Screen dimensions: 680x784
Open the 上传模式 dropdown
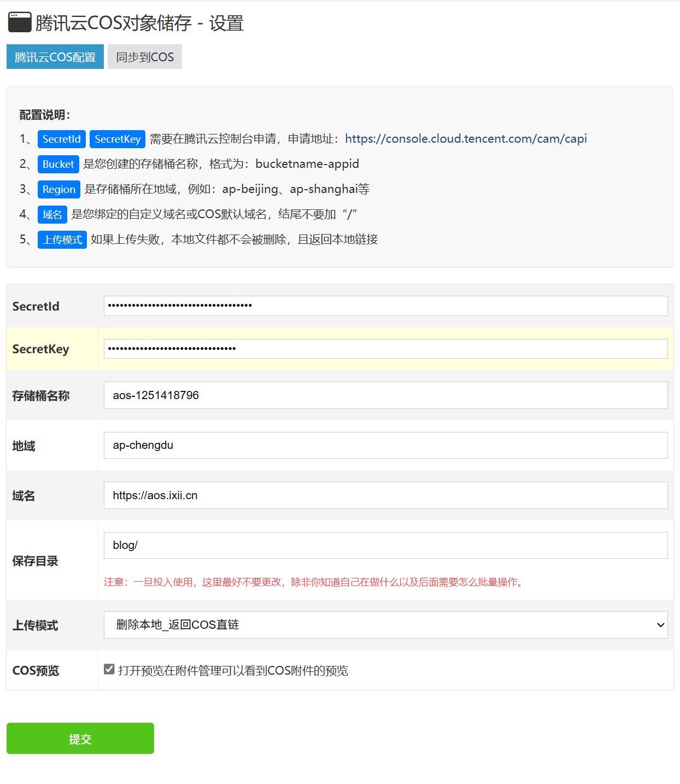point(386,625)
